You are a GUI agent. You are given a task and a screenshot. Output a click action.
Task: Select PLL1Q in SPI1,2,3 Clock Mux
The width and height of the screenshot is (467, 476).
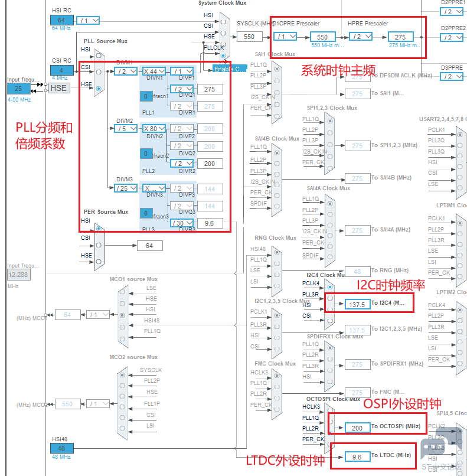click(330, 121)
